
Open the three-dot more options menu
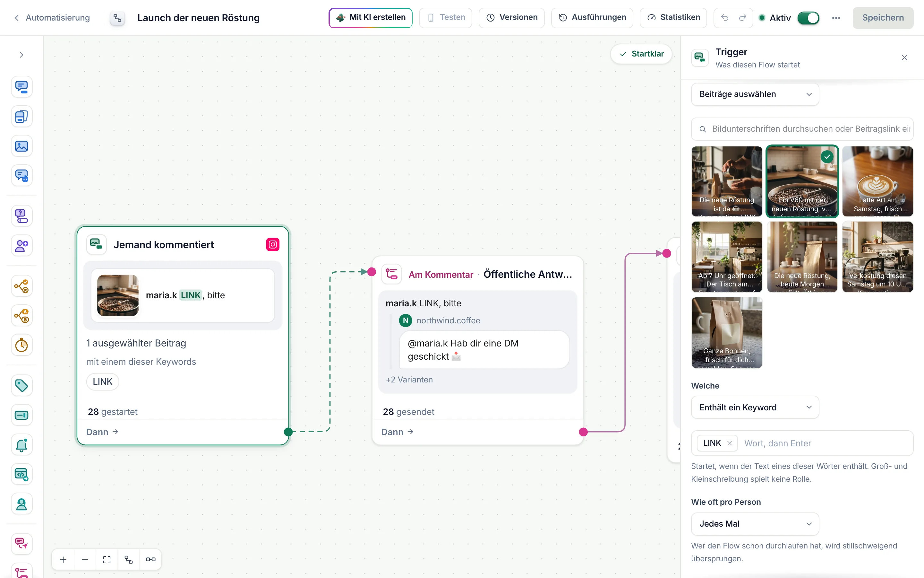[836, 18]
